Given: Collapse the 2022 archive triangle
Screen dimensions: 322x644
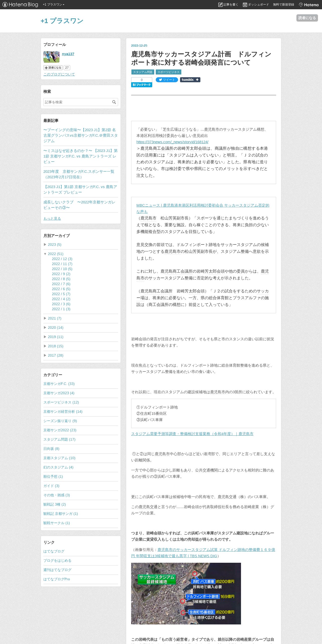Looking at the screenshot, I should (x=45, y=254).
